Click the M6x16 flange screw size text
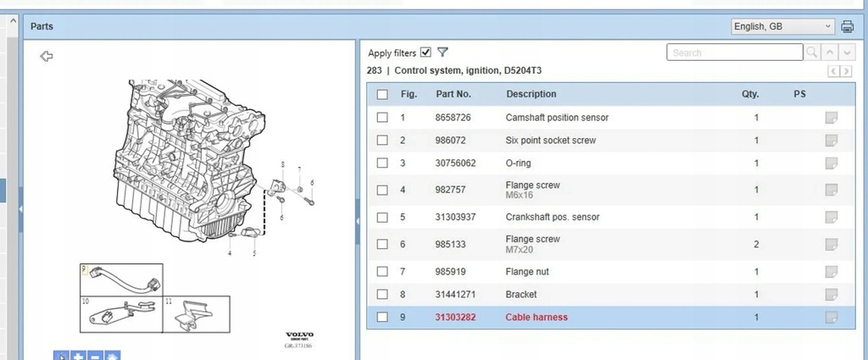The image size is (868, 360). tap(520, 195)
